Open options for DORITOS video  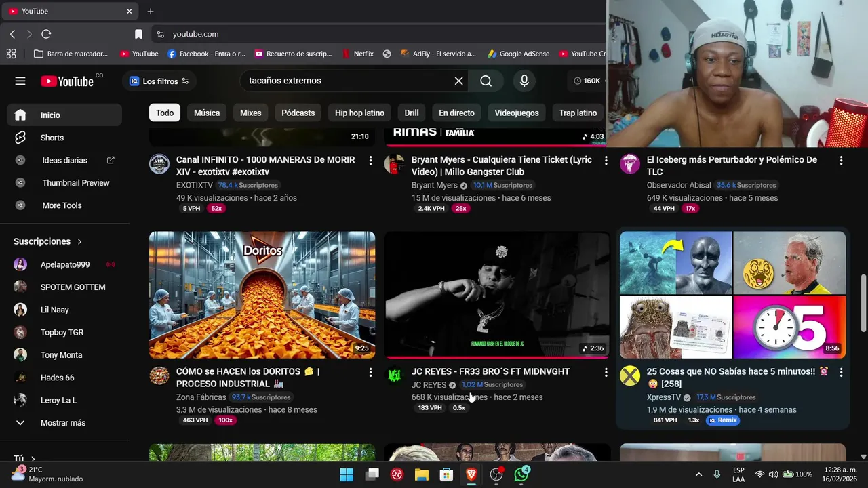(370, 373)
